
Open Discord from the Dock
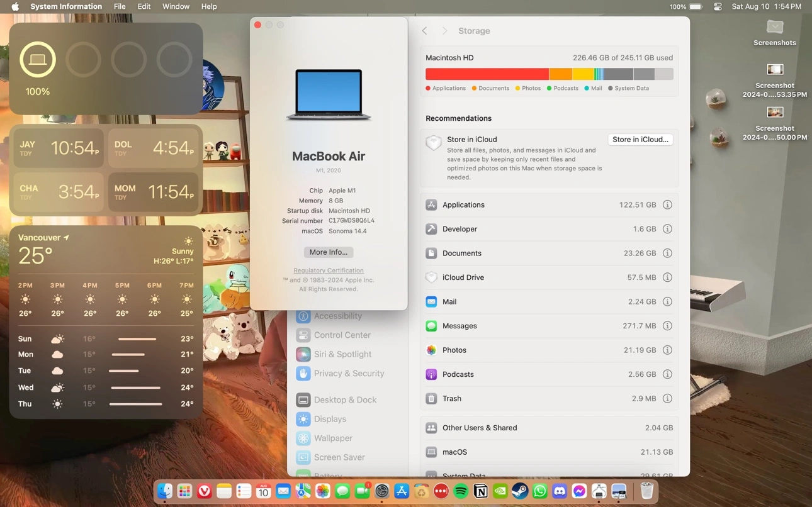[x=560, y=491]
